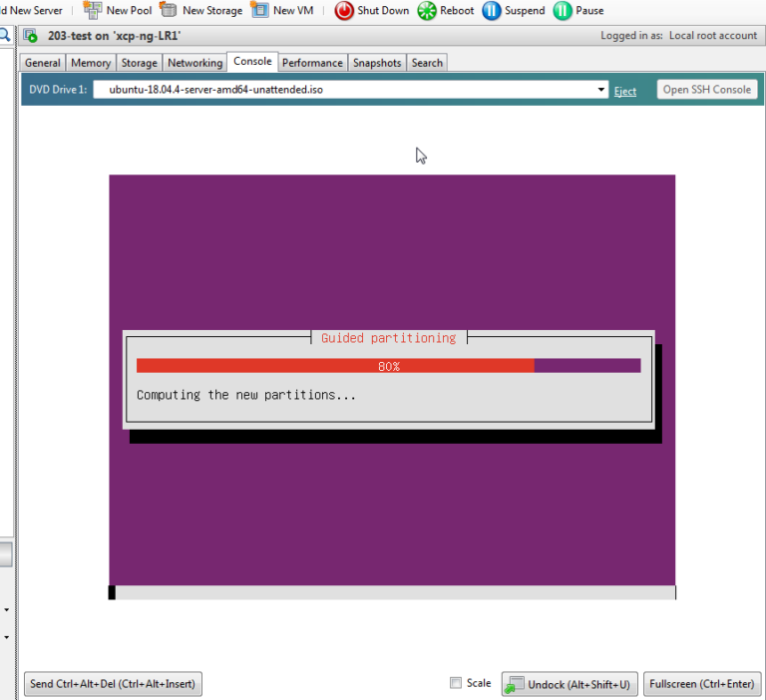Click the Eject link
This screenshot has height=700, width=766.
(625, 91)
